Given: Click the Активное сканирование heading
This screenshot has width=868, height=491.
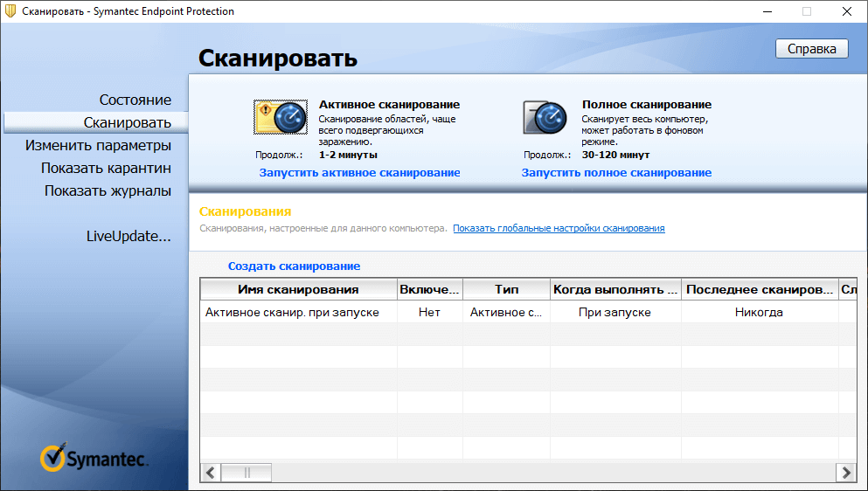Looking at the screenshot, I should (389, 105).
